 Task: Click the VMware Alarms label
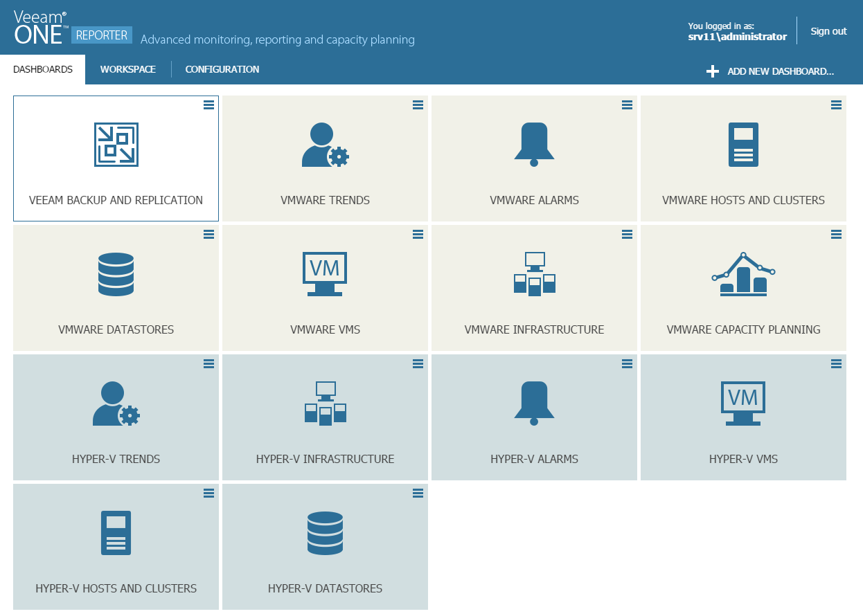(x=534, y=200)
